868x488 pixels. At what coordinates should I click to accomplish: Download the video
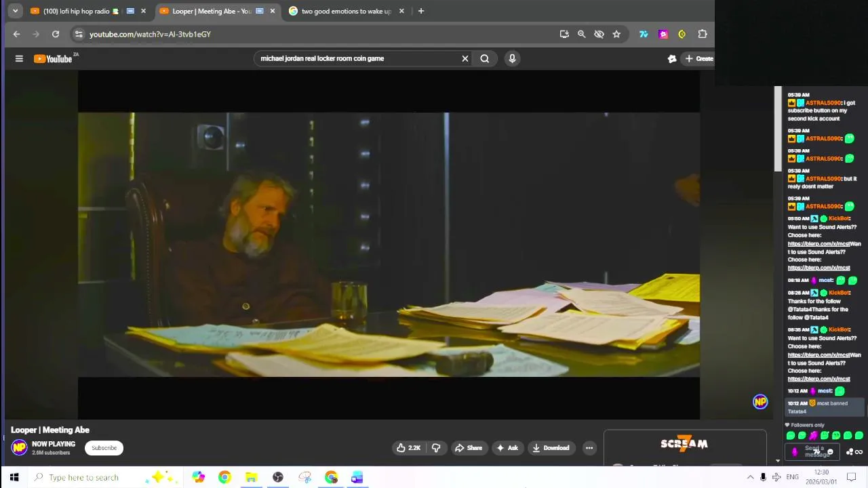tap(551, 447)
